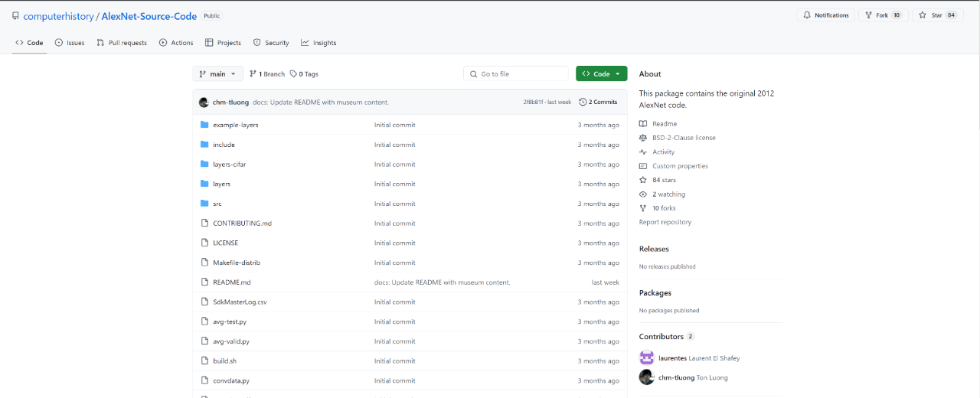Screen dimensions: 980x398
Task: Open the 0 Tags link
Action: tap(304, 74)
